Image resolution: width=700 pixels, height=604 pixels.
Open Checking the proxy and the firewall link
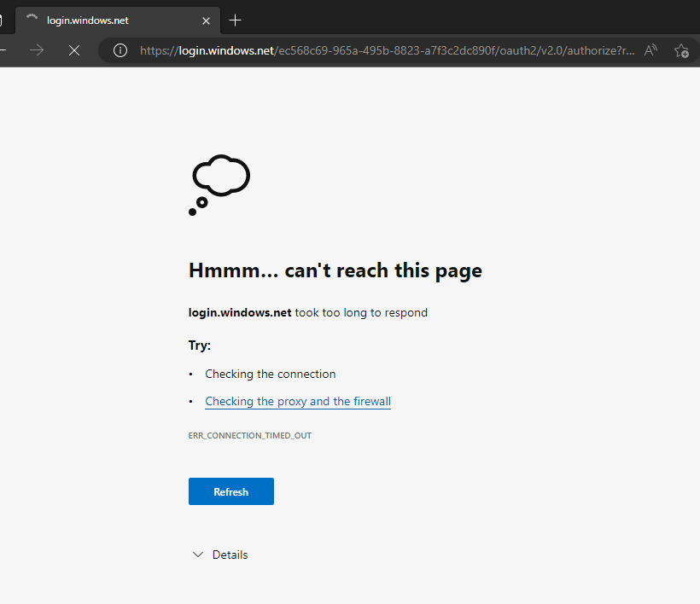click(x=298, y=402)
